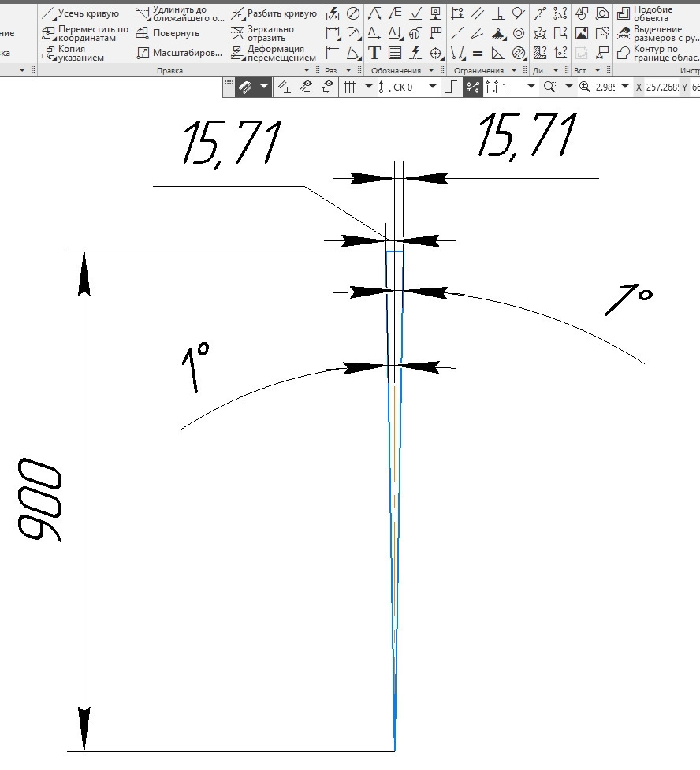
Task: Insert a raster image (picture icon)
Action: click(x=582, y=33)
